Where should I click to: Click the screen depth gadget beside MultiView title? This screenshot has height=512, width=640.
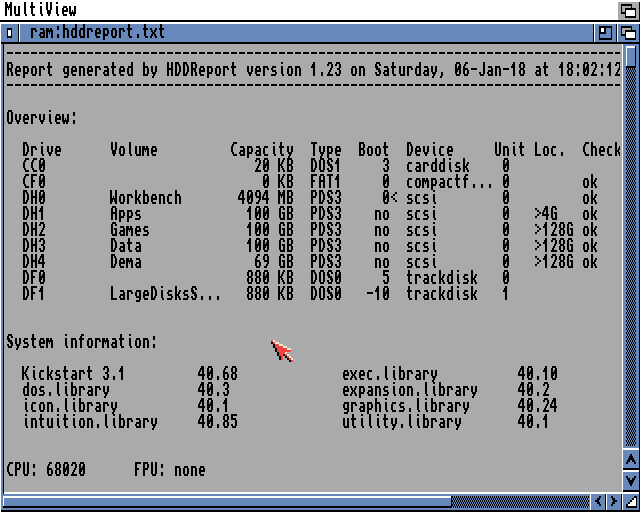click(627, 10)
